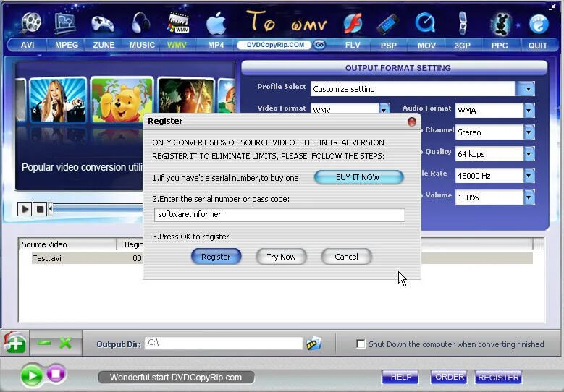Screen dimensions: 564x392
Task: Select the WMV tab label
Action: (177, 46)
